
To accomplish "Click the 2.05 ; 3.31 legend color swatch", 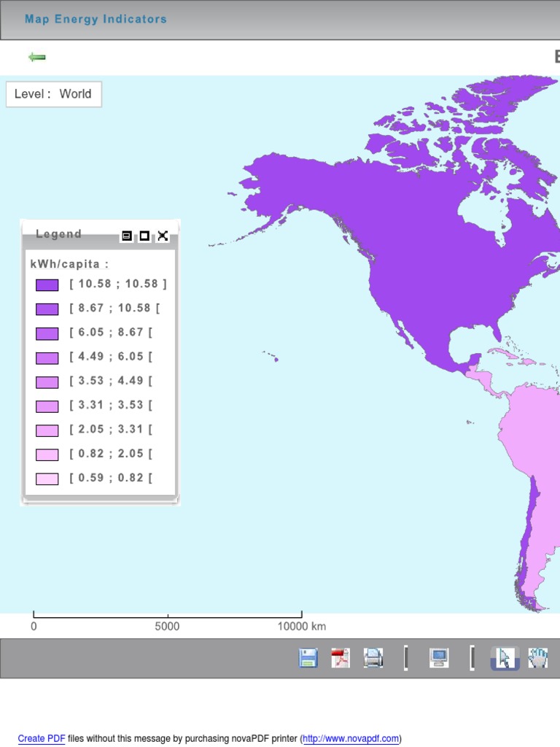I will [47, 430].
